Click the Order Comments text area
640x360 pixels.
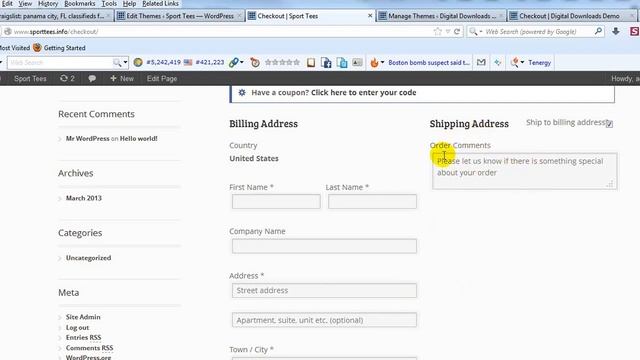click(x=524, y=171)
